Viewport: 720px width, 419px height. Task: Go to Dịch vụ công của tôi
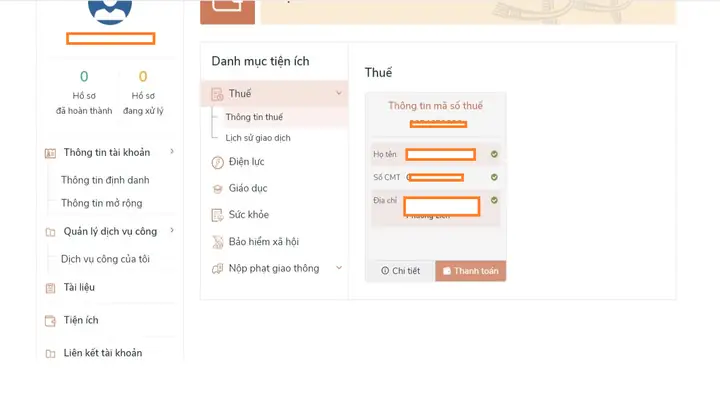105,259
